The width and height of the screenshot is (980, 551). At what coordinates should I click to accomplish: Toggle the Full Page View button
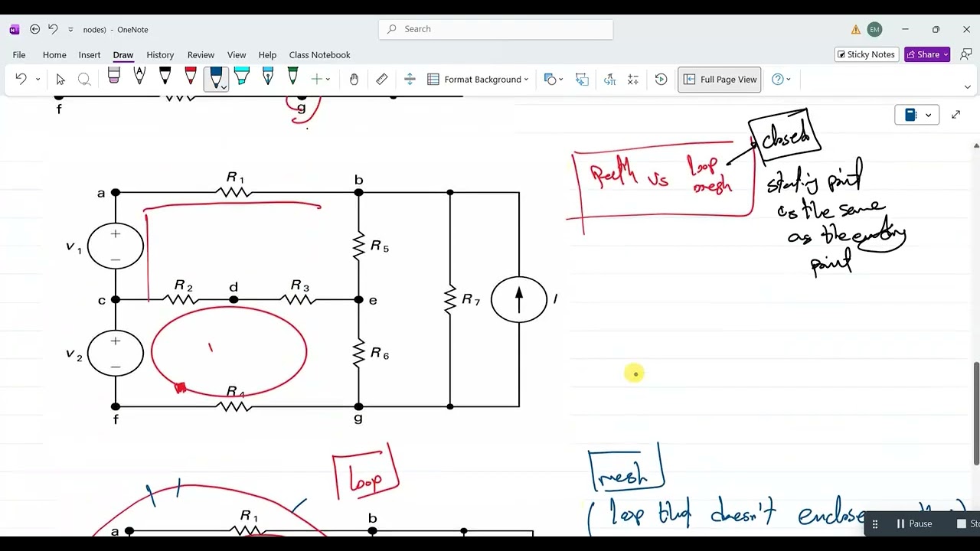point(720,80)
